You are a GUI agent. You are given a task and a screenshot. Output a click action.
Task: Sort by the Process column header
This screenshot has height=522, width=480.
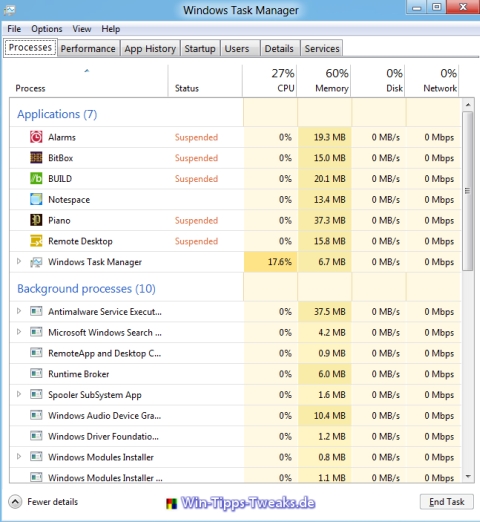[x=88, y=81]
